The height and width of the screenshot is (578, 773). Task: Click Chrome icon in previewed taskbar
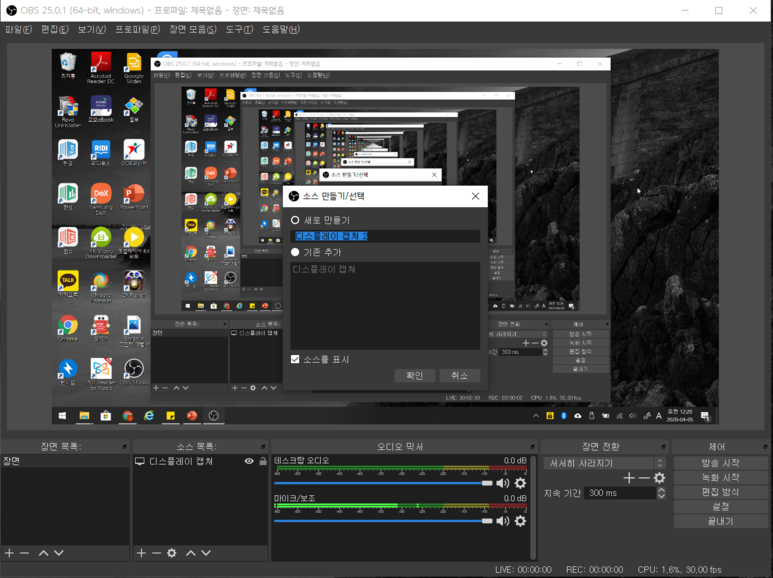[x=128, y=416]
